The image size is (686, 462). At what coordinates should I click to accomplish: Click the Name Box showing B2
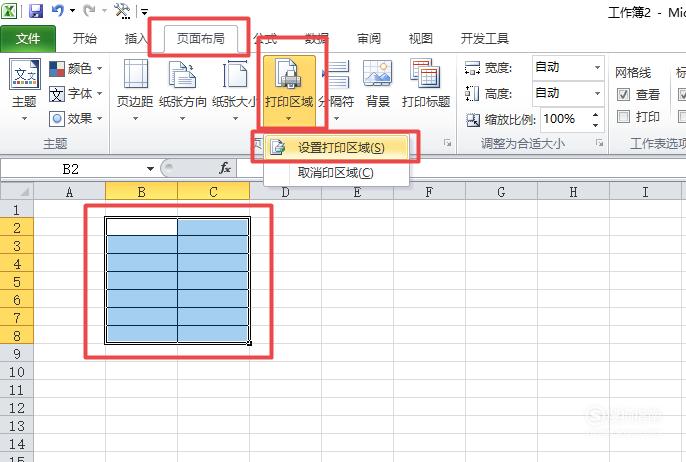72,169
